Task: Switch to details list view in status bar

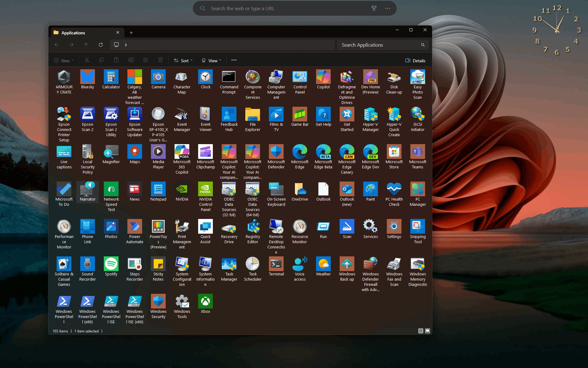Action: pos(420,331)
